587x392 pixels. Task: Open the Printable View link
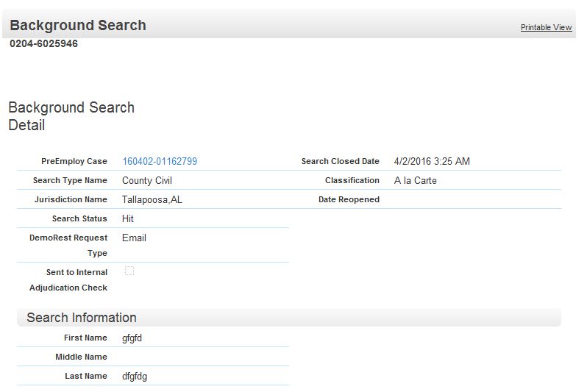pos(546,27)
